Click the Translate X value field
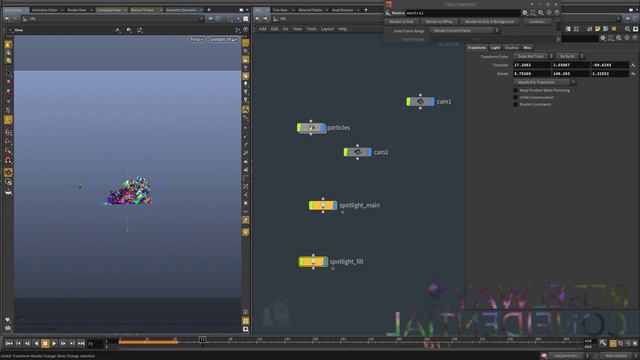The width and height of the screenshot is (640, 360). [532, 65]
